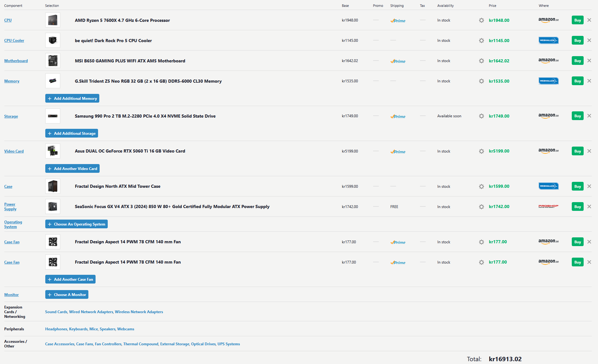The width and height of the screenshot is (598, 364).
Task: Open settings gear for Fractal North case row
Action: [481, 187]
